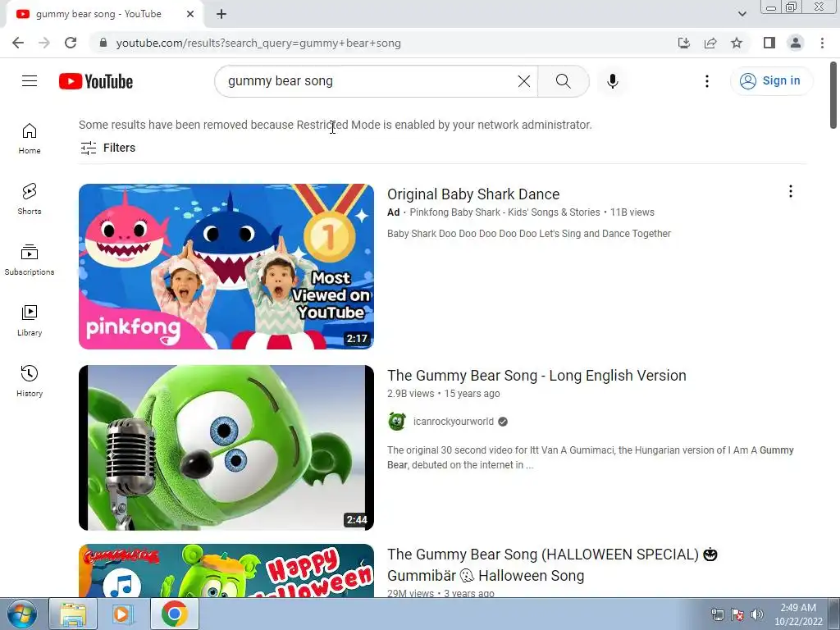
Task: Click the YouTube logo
Action: coord(96,81)
